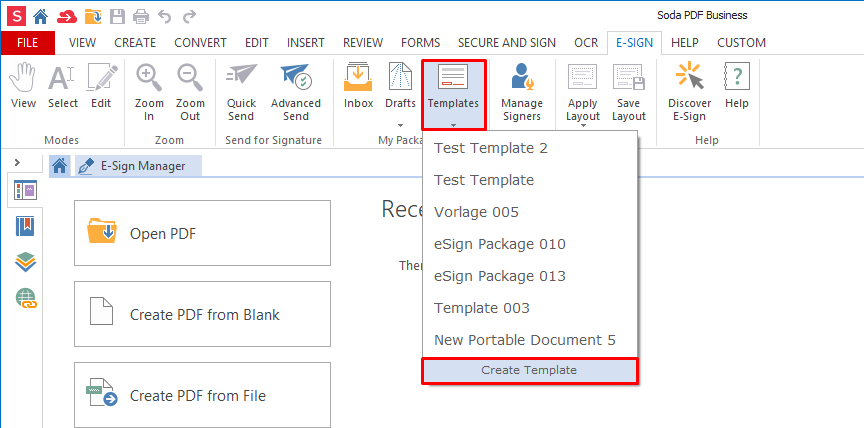Switch to SECURE AND SIGN tab
The height and width of the screenshot is (428, 864).
(507, 42)
